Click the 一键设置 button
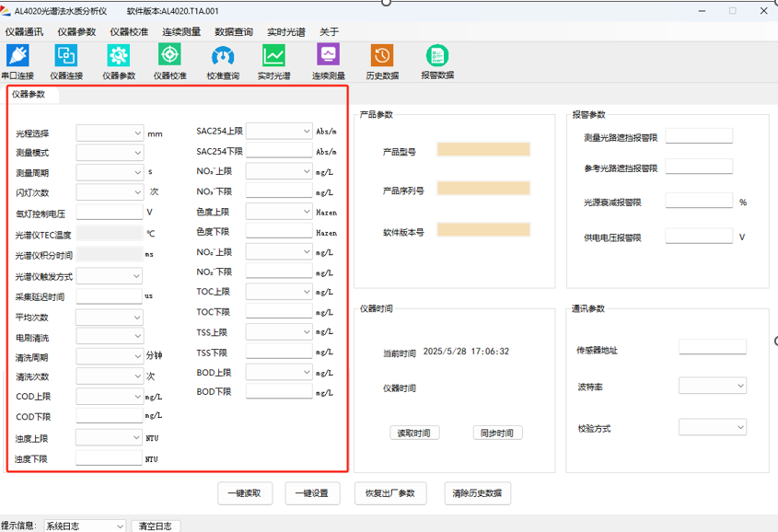 point(312,493)
